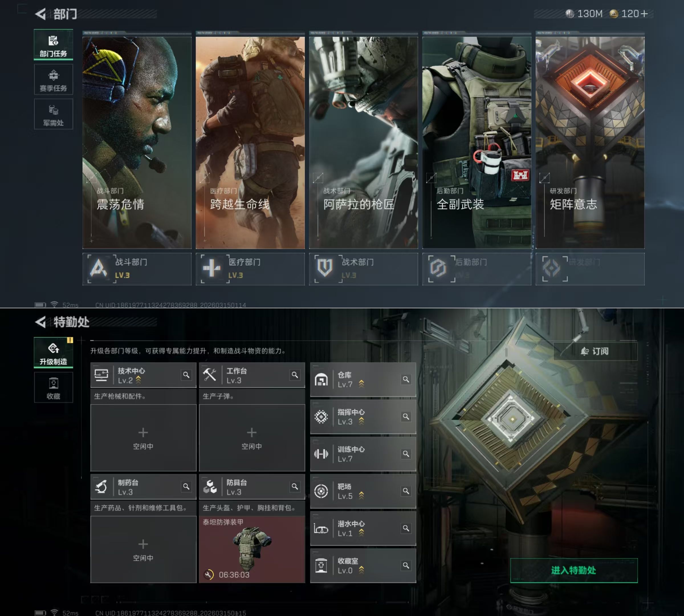Select the 收藏 sidebar tab
Screen dimensions: 684x616
[54, 388]
